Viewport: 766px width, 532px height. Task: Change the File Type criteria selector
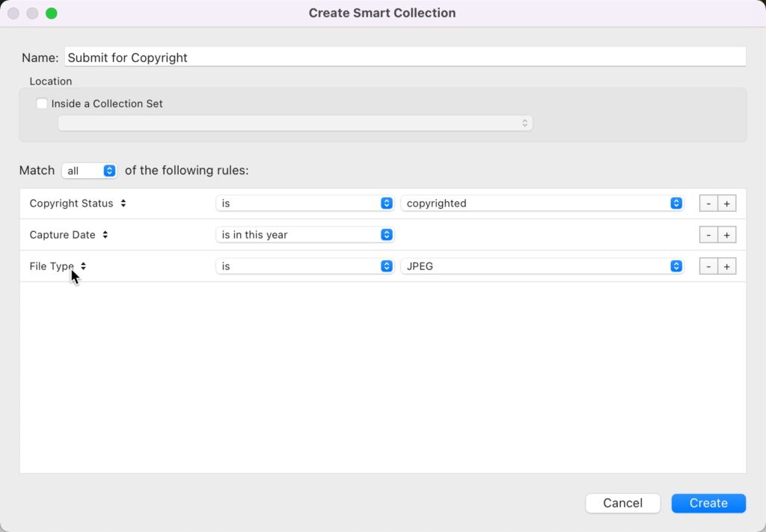coord(58,266)
